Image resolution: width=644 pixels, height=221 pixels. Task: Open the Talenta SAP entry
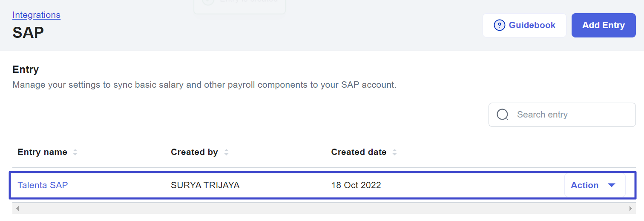43,185
